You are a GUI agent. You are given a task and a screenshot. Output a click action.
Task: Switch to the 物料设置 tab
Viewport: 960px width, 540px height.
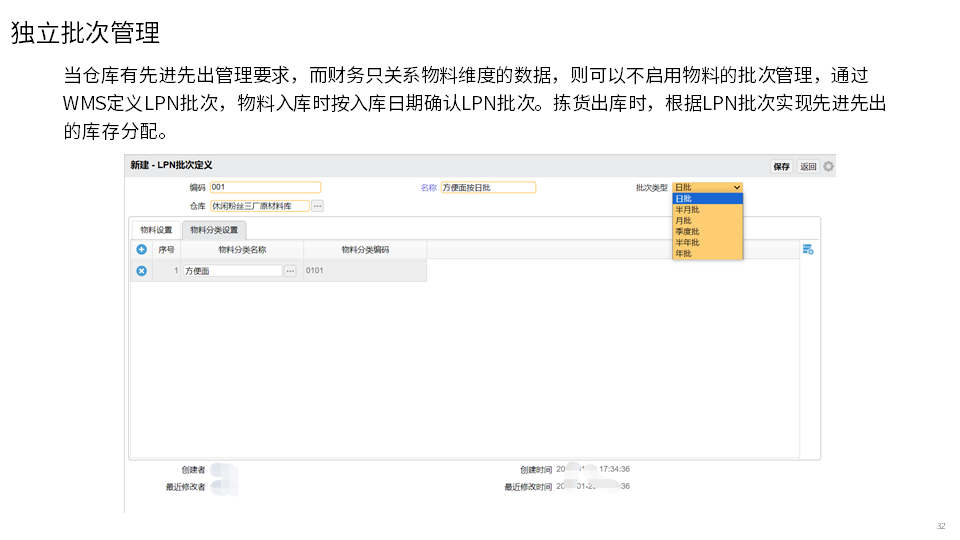156,230
